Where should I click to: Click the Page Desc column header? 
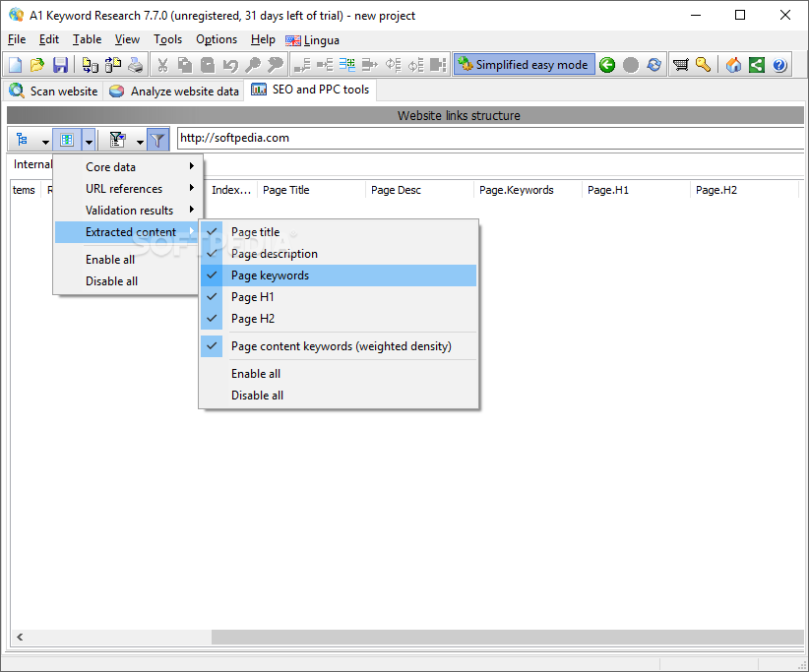pyautogui.click(x=419, y=190)
